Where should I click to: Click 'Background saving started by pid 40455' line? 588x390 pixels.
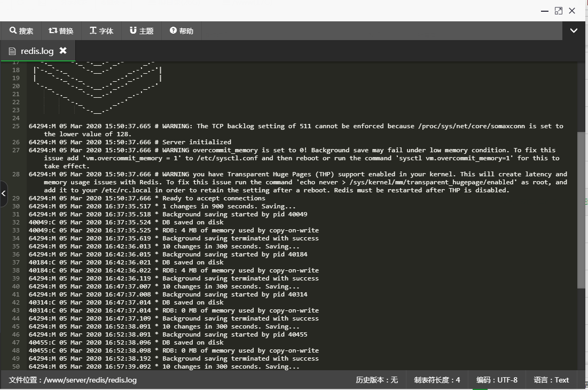[x=168, y=334]
